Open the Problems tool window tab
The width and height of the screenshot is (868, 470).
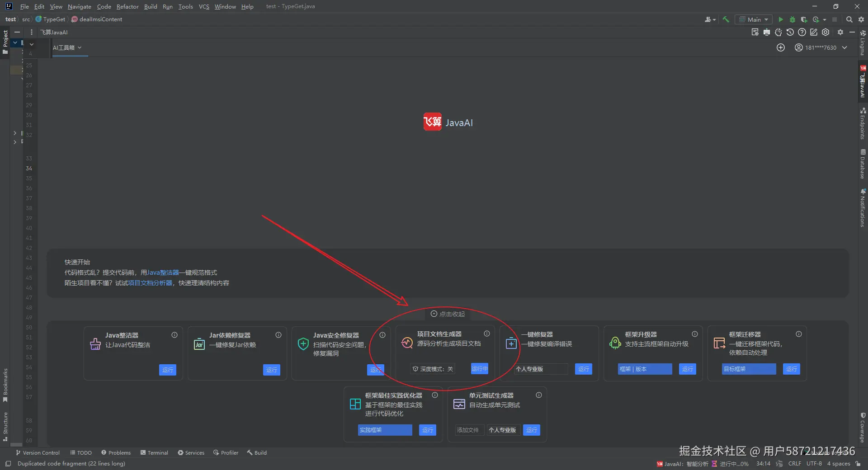116,452
